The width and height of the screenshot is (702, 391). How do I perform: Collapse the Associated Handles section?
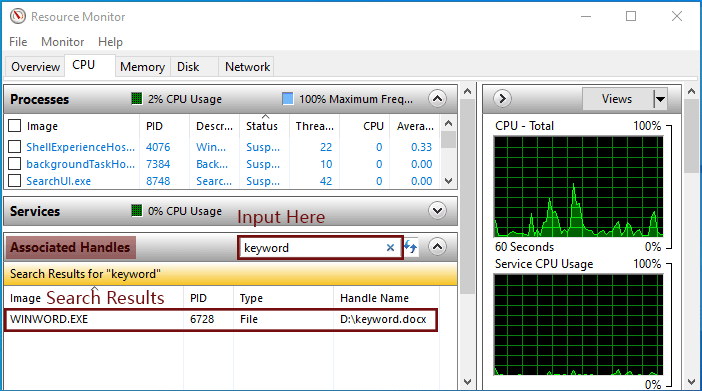coord(437,246)
